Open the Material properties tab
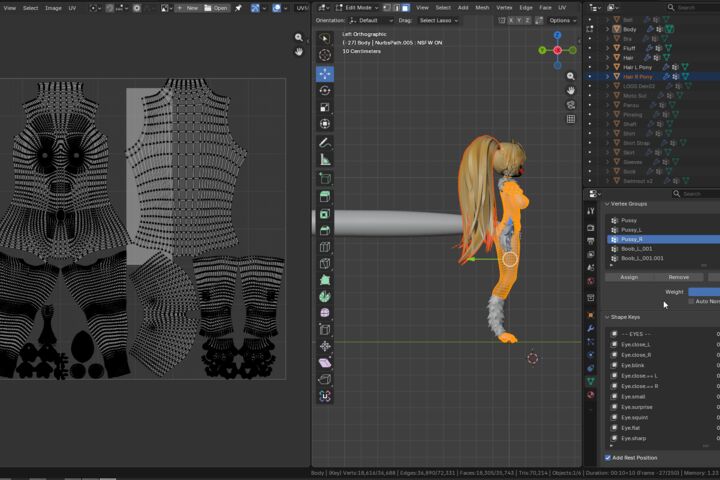720x480 pixels. [591, 394]
